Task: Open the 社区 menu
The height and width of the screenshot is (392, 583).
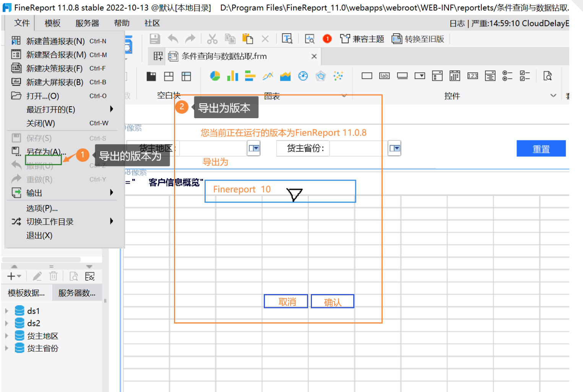Action: pos(152,23)
